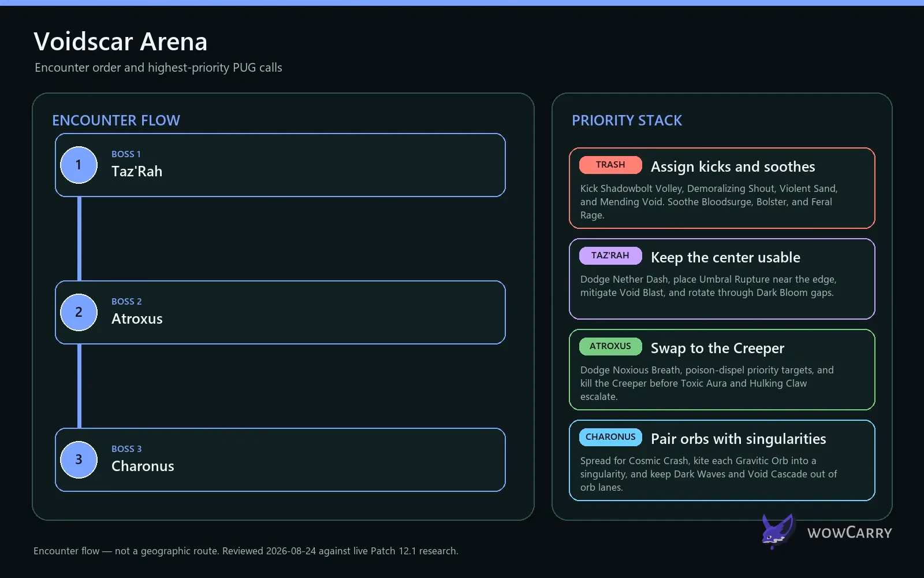Screen dimensions: 924x578
Task: Click the subtitle about PUG calls
Action: click(x=158, y=68)
